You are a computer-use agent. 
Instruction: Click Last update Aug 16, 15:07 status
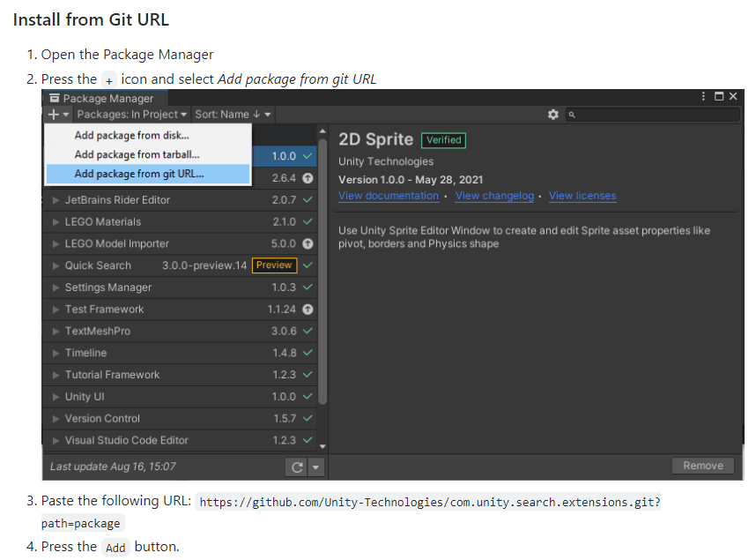113,467
